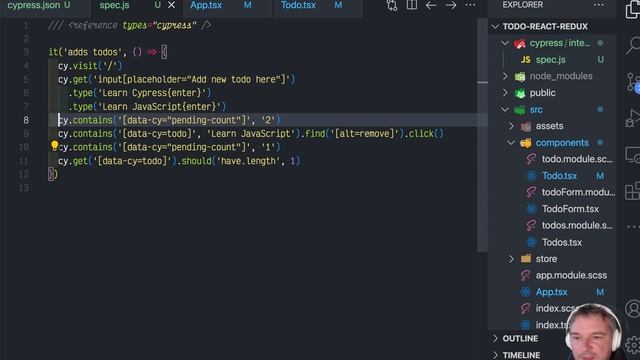Viewport: 640px width, 360px height.
Task: Open Source Control view in activity bar
Action: (633, 82)
